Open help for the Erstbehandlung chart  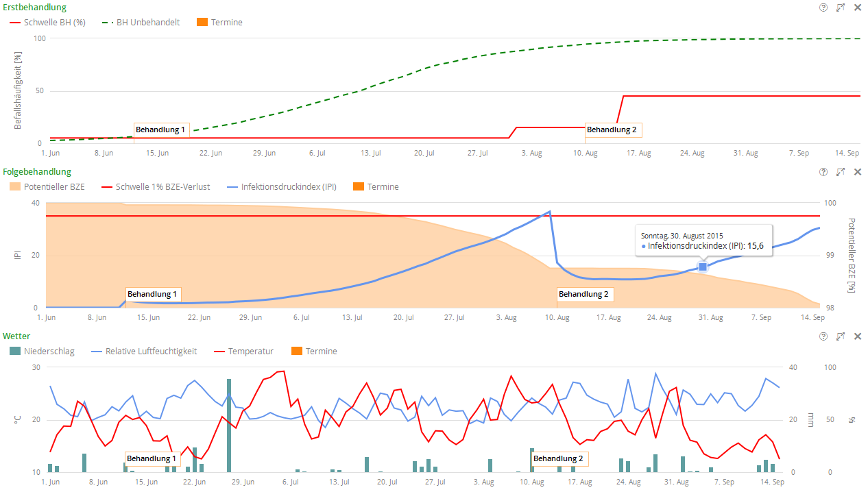tap(823, 8)
